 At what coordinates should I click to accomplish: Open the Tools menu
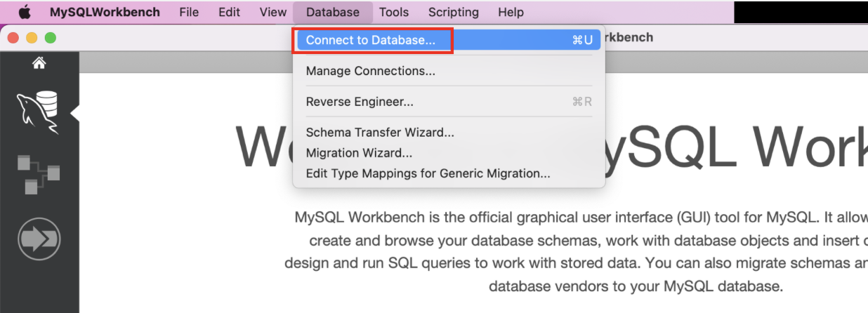point(394,12)
